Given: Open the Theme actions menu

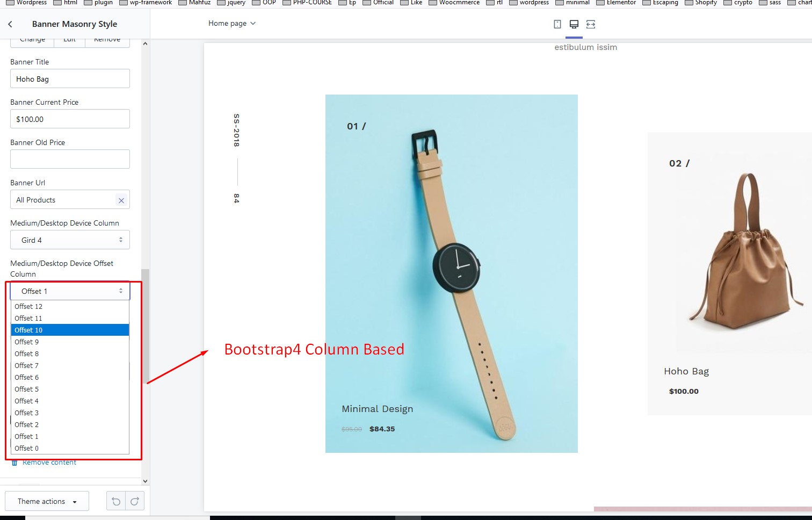Looking at the screenshot, I should 47,501.
